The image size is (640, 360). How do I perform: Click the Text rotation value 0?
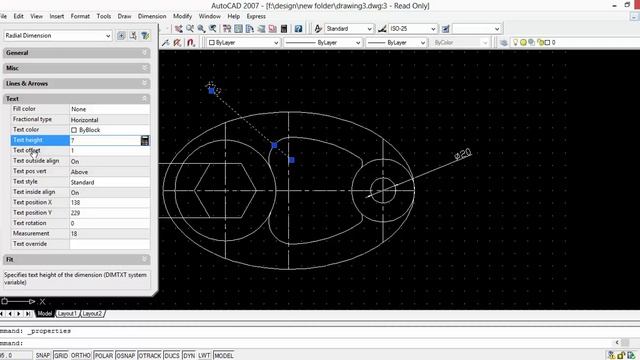[x=110, y=223]
